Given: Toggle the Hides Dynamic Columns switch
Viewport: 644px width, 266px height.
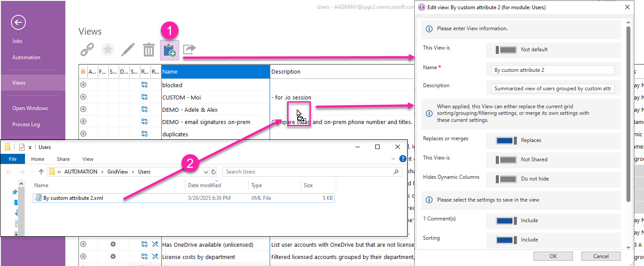Looking at the screenshot, I should (x=506, y=179).
